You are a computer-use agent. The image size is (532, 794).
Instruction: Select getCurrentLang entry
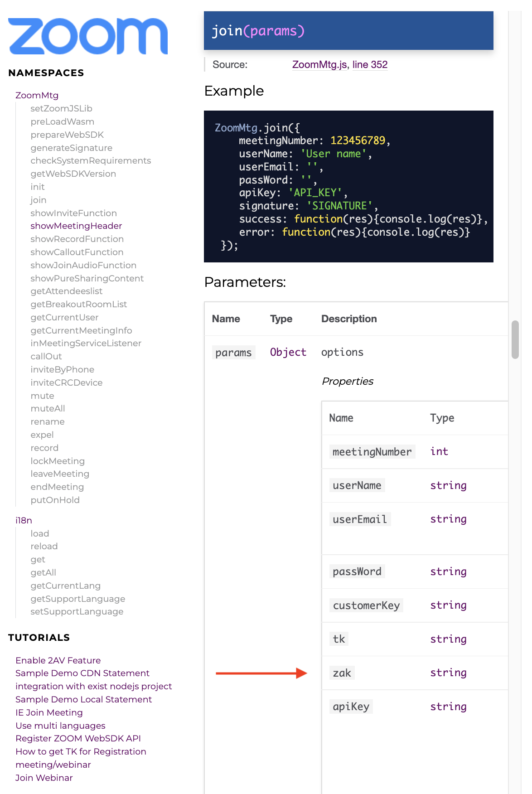pos(65,586)
